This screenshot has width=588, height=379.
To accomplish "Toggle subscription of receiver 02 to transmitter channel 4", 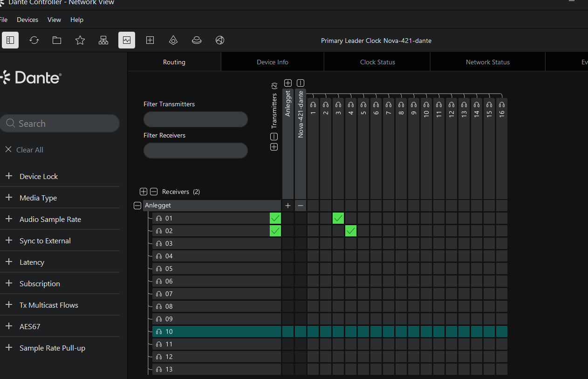I will click(351, 231).
